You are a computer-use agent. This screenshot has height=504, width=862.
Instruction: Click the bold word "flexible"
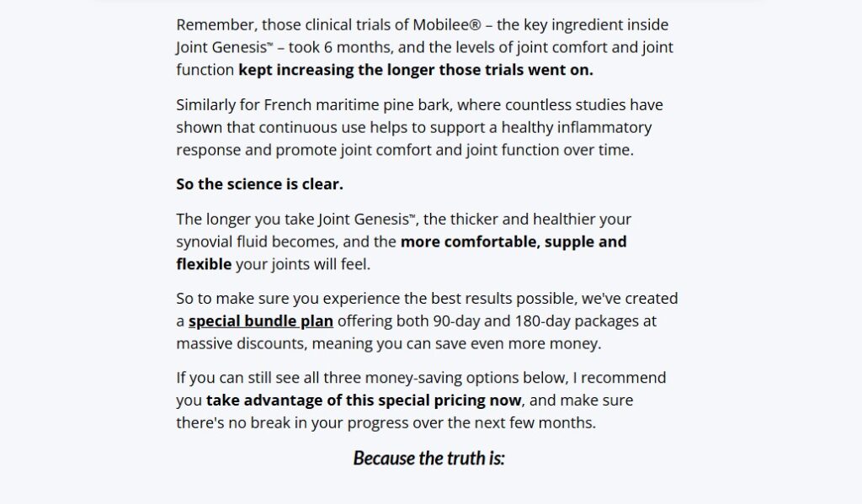(x=204, y=264)
